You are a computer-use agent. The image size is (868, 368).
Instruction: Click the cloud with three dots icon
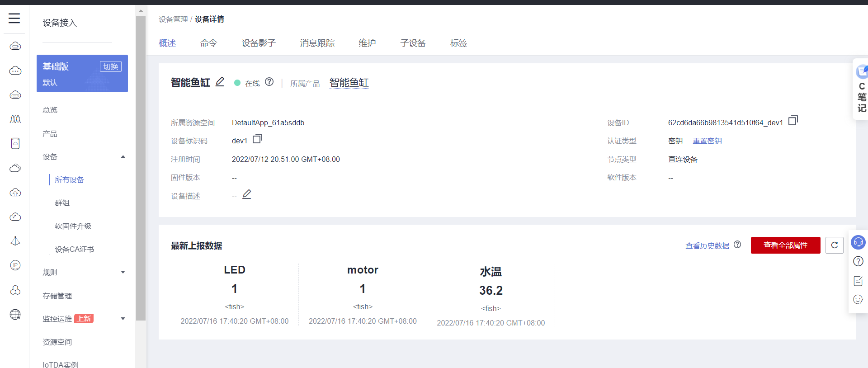[15, 71]
